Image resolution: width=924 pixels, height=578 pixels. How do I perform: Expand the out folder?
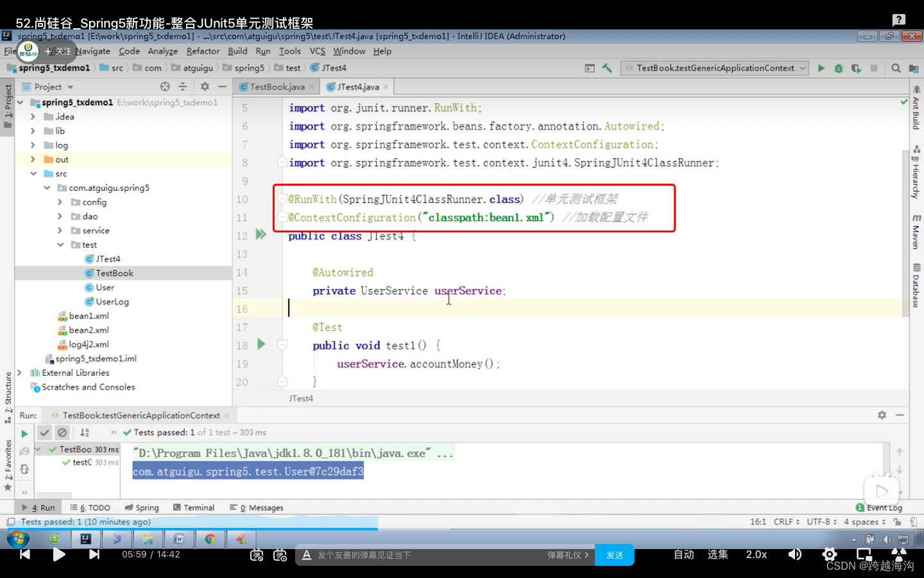tap(33, 159)
